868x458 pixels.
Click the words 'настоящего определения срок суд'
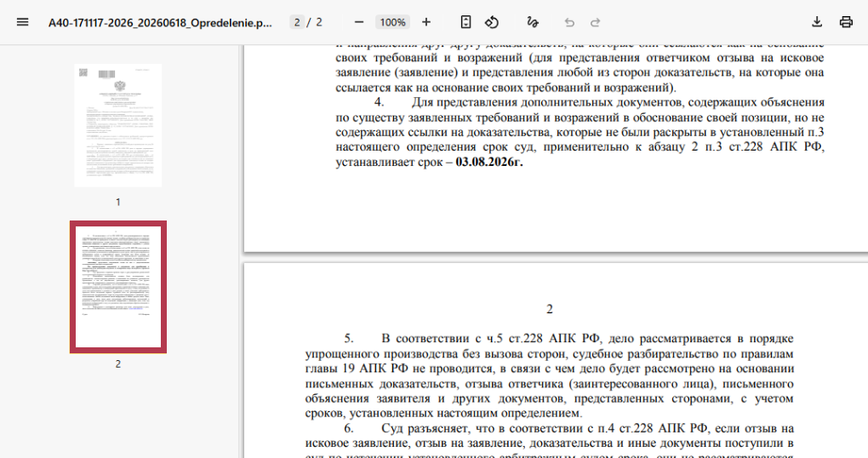point(436,147)
